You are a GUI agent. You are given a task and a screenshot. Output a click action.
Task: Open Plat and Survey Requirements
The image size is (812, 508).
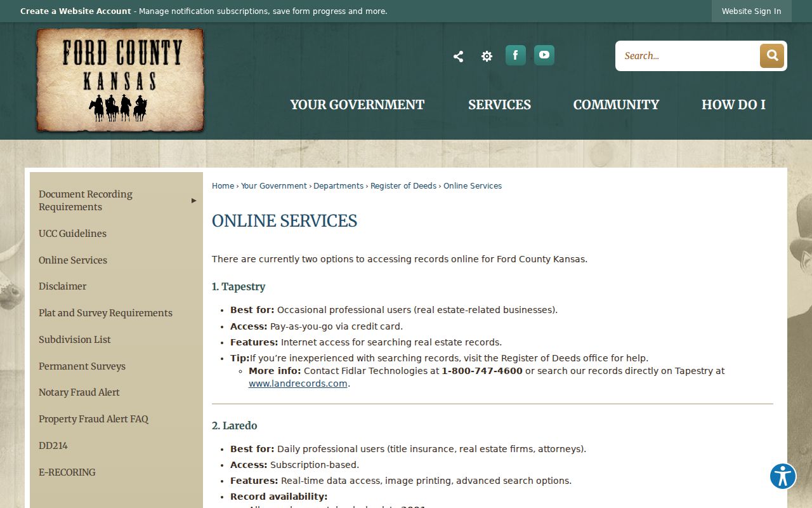(105, 313)
